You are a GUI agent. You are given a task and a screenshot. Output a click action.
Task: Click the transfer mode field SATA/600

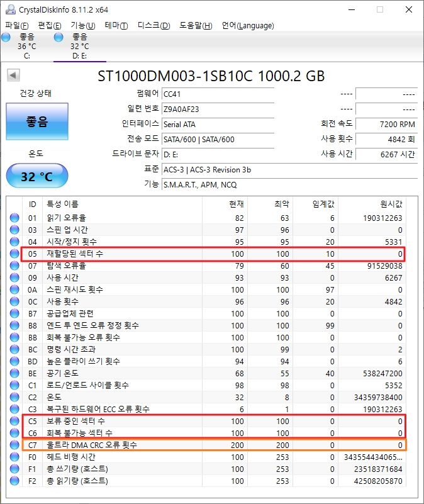coord(218,140)
